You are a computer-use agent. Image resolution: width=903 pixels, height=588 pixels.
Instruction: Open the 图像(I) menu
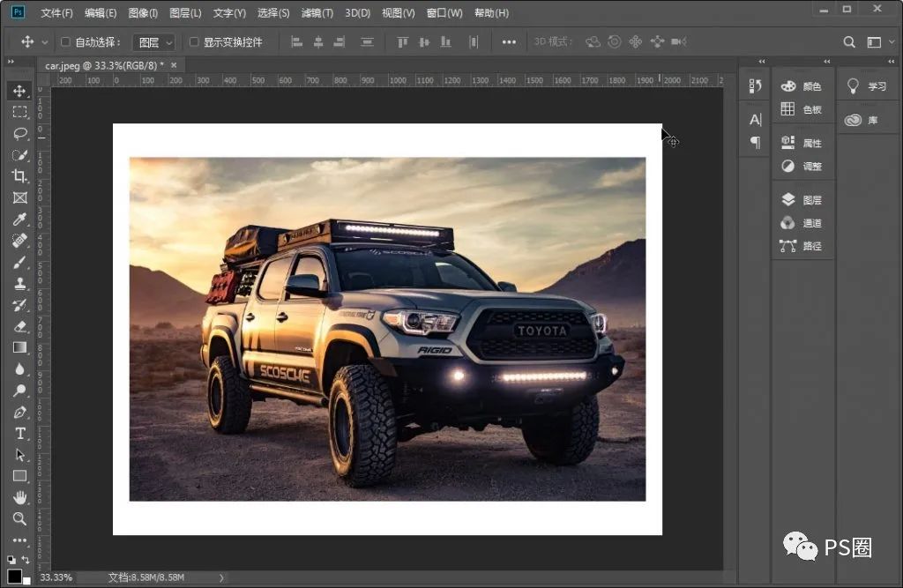point(143,12)
